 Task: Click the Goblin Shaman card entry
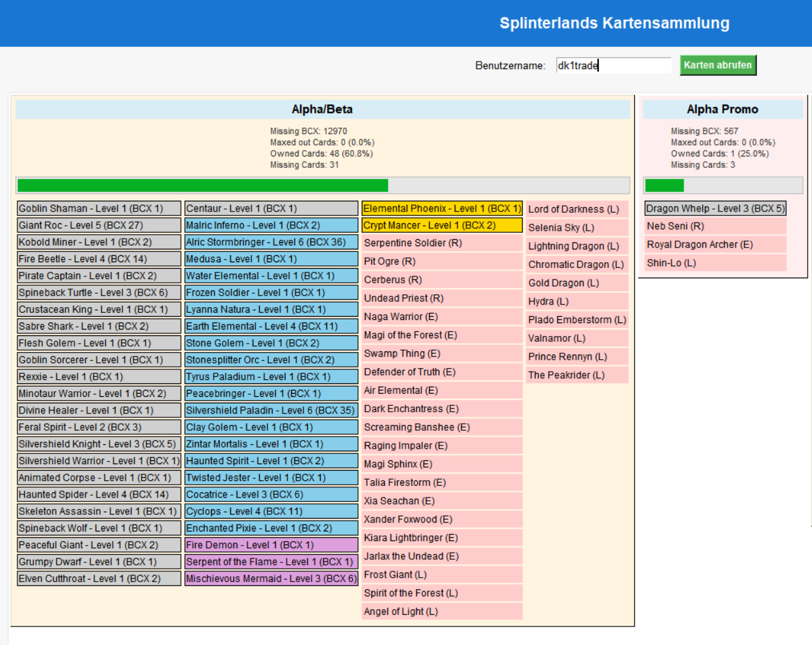pos(99,208)
